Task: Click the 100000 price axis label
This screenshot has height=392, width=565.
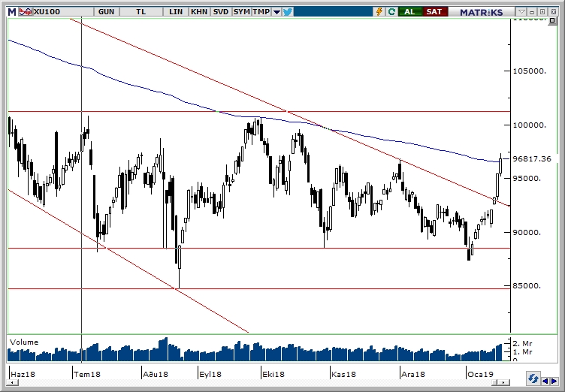Action: point(530,125)
